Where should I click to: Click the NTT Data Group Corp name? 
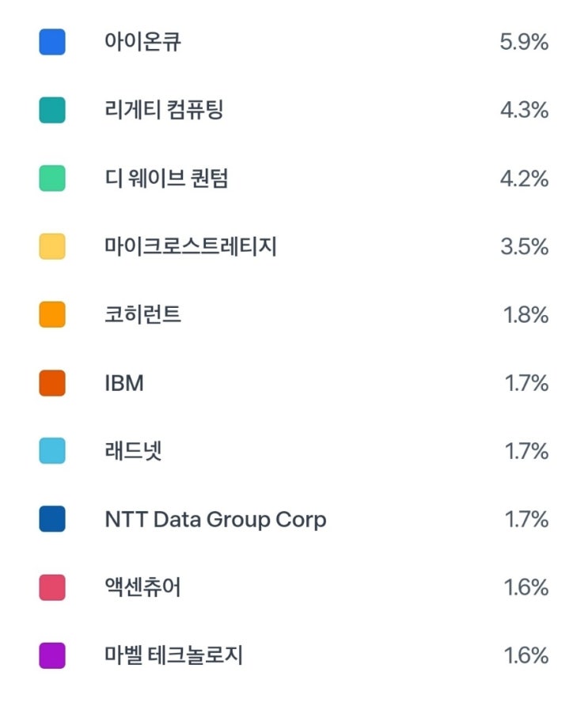tap(215, 520)
